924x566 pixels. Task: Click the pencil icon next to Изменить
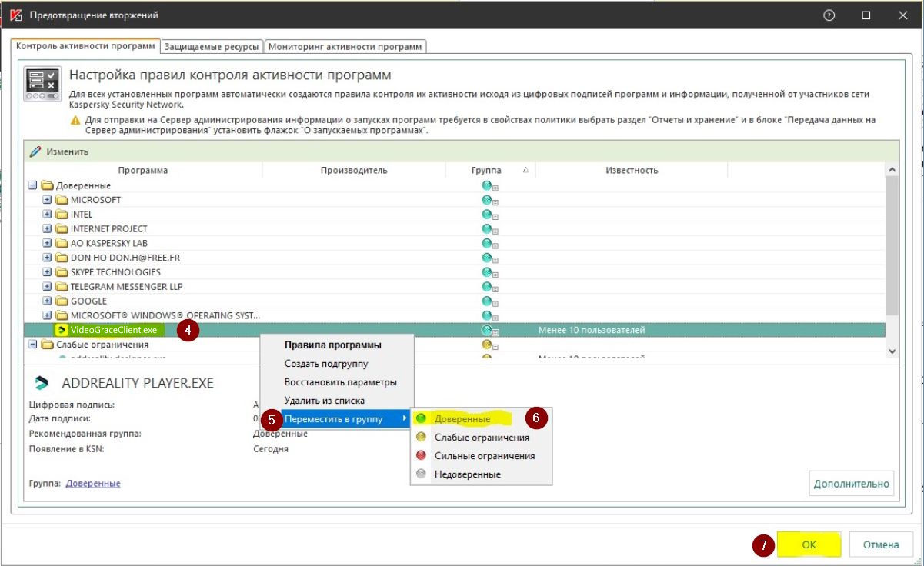(36, 151)
